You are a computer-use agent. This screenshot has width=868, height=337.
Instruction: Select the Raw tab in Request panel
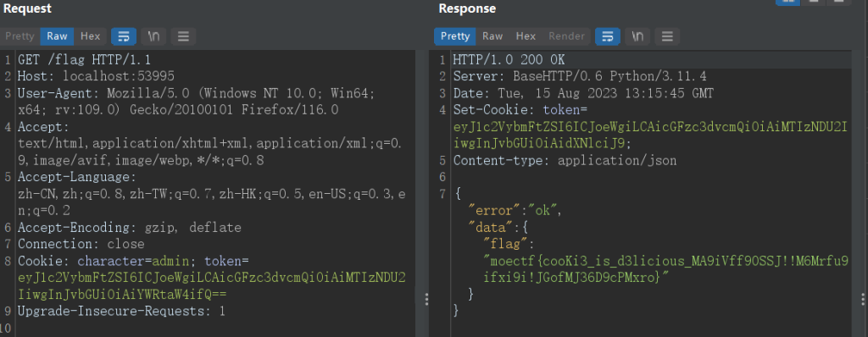click(57, 36)
